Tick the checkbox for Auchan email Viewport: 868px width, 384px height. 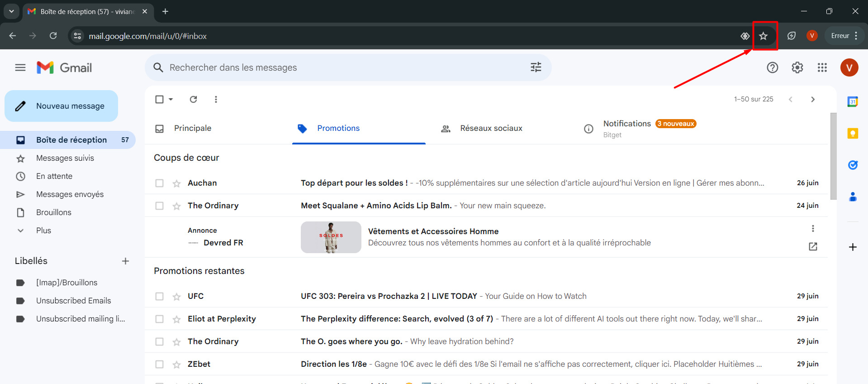pos(159,183)
